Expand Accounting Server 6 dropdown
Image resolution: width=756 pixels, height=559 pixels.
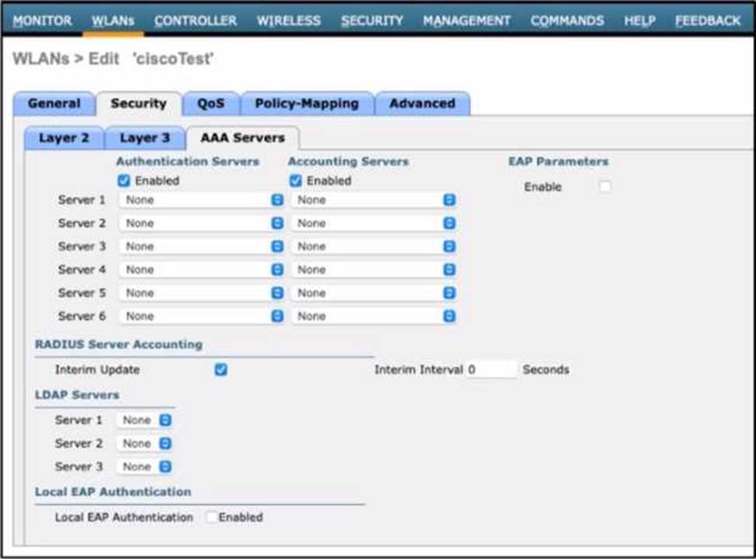pyautogui.click(x=373, y=317)
